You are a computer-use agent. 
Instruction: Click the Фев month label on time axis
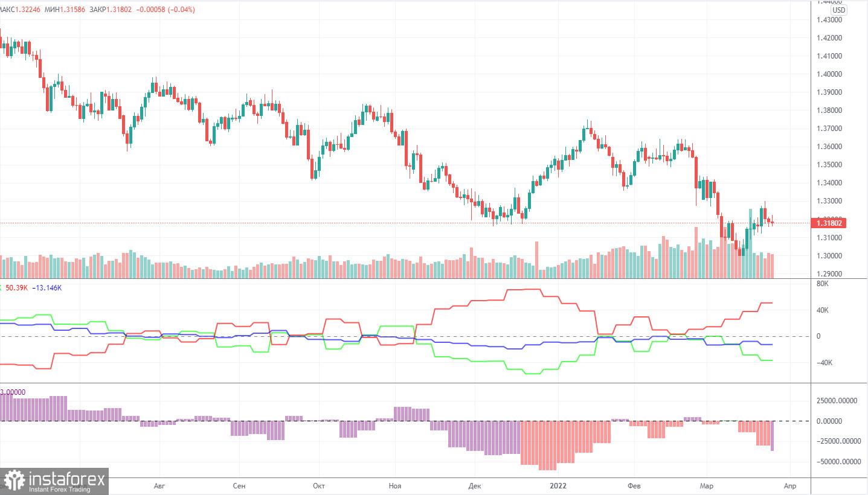click(635, 485)
